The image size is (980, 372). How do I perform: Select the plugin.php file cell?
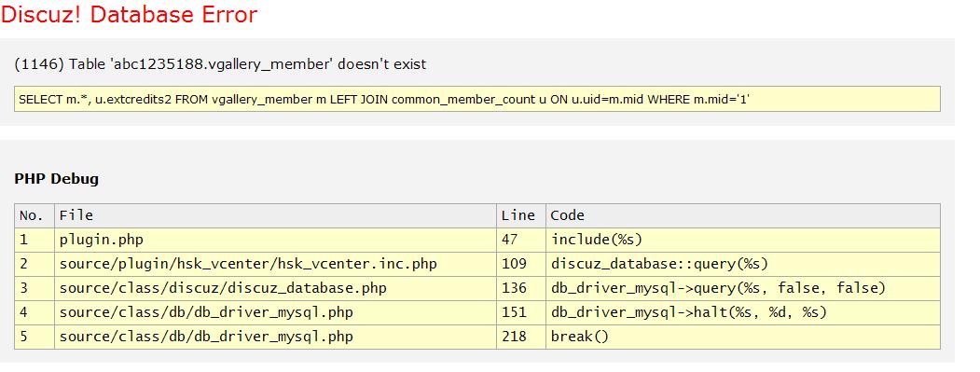pyautogui.click(x=276, y=241)
